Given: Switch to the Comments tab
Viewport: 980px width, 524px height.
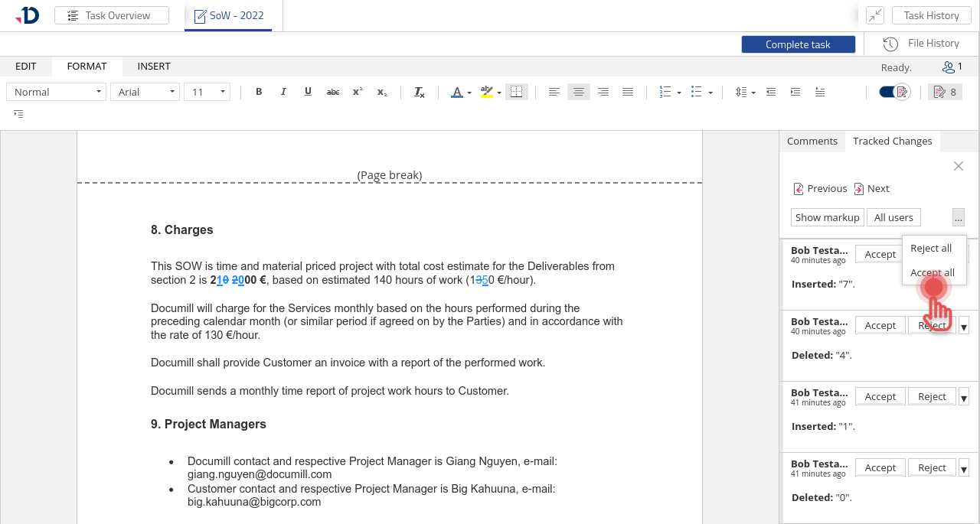Looking at the screenshot, I should [x=812, y=141].
